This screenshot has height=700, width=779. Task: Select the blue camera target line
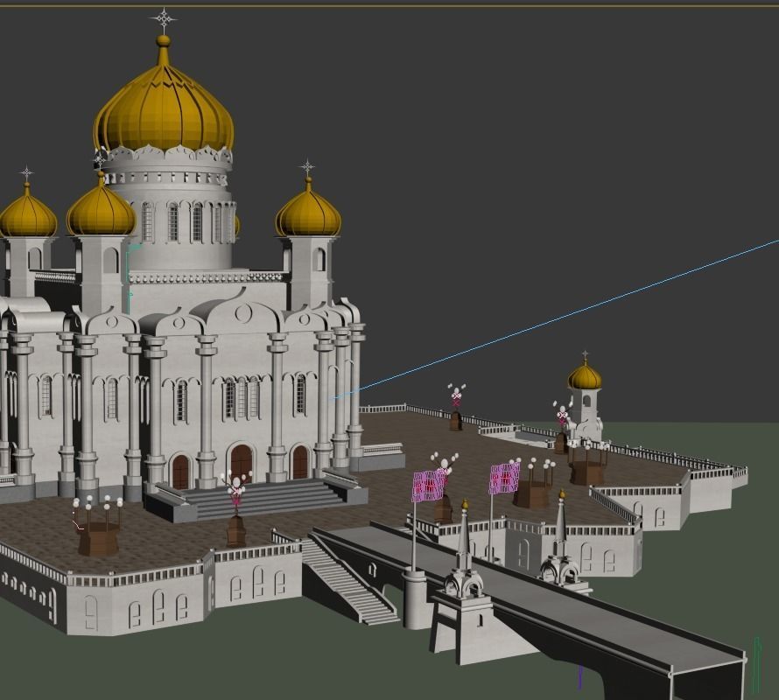tap(554, 319)
